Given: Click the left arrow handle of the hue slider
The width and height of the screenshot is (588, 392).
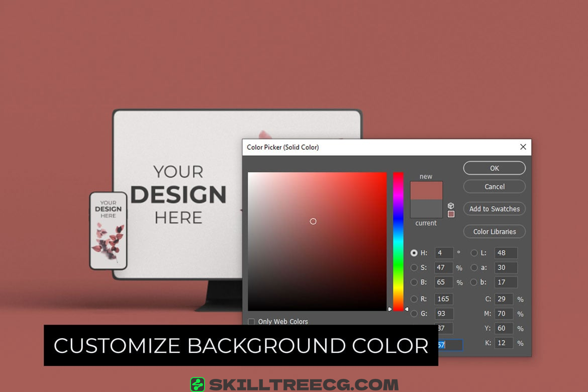Looking at the screenshot, I should (390, 309).
